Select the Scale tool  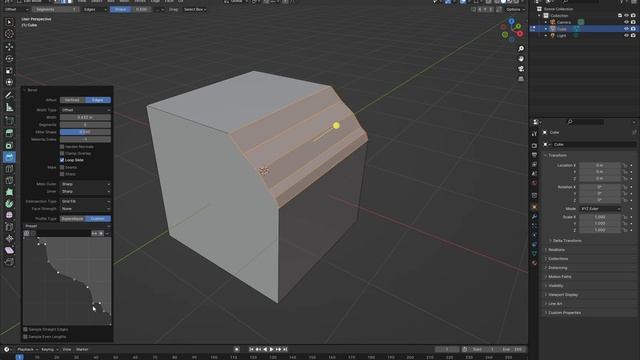click(9, 71)
